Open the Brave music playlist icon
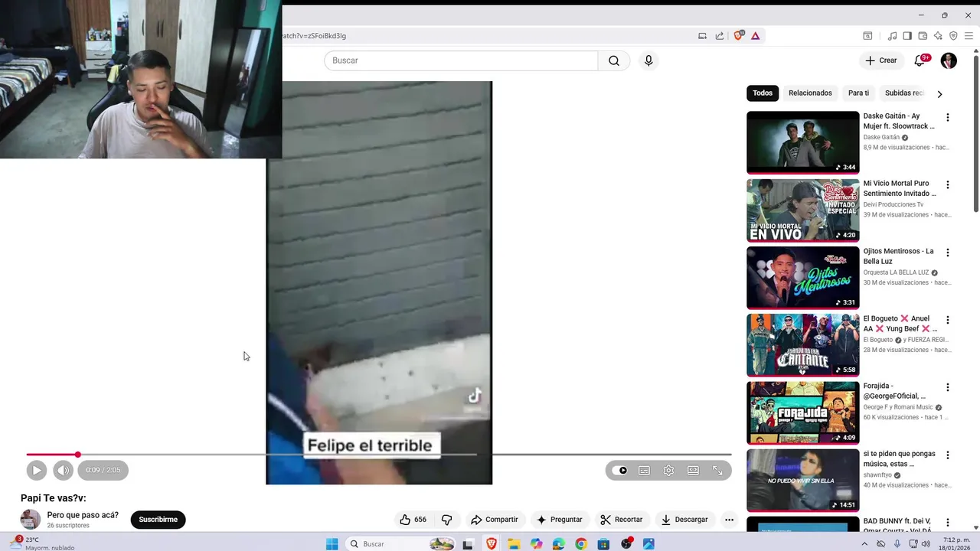The width and height of the screenshot is (980, 551). tap(892, 35)
